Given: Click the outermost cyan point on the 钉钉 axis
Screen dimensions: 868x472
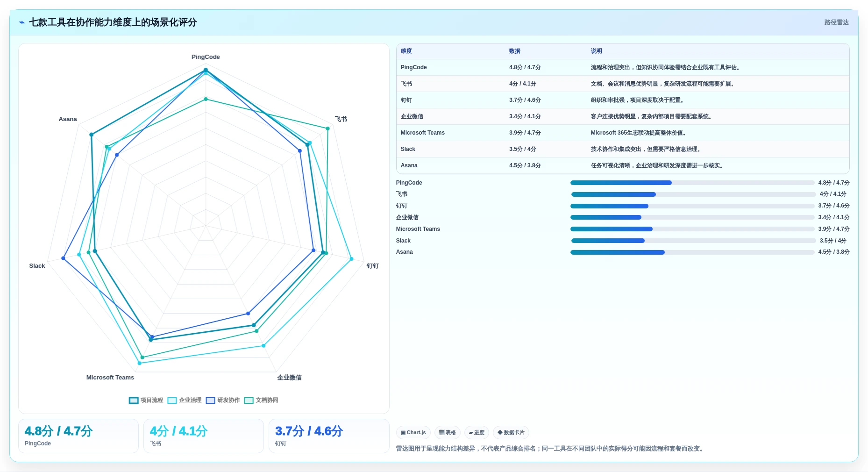Looking at the screenshot, I should coord(352,259).
